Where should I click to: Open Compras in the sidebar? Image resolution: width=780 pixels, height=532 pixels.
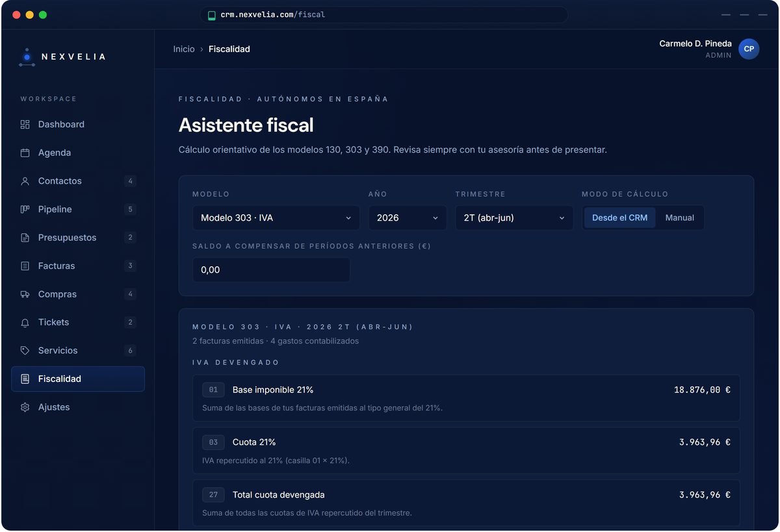click(78, 294)
